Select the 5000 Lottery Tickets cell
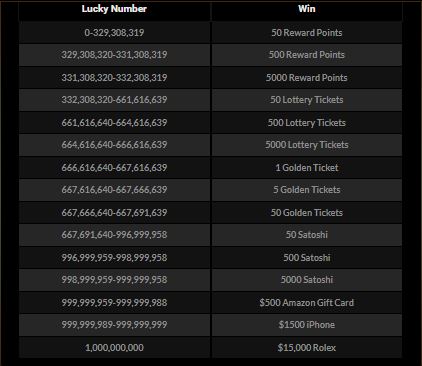 (307, 145)
